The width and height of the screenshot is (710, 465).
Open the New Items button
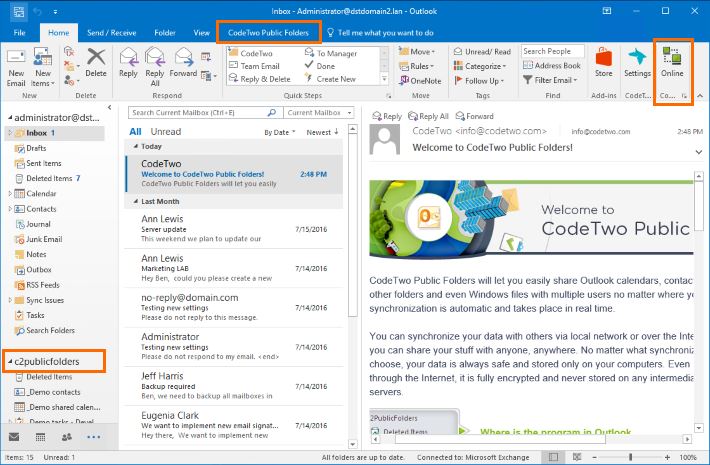[x=43, y=68]
